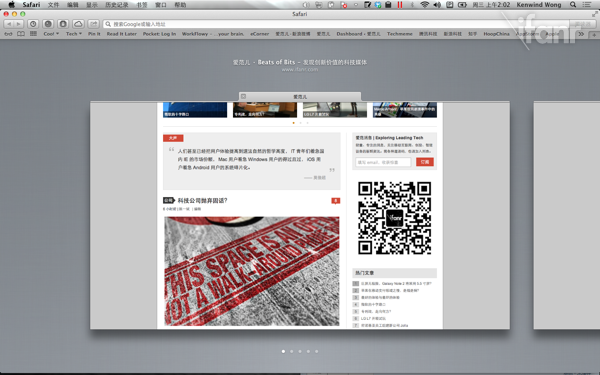Screen dimensions: 600x375
Task: Show the history clock toolbar icon
Action: [x=33, y=24]
